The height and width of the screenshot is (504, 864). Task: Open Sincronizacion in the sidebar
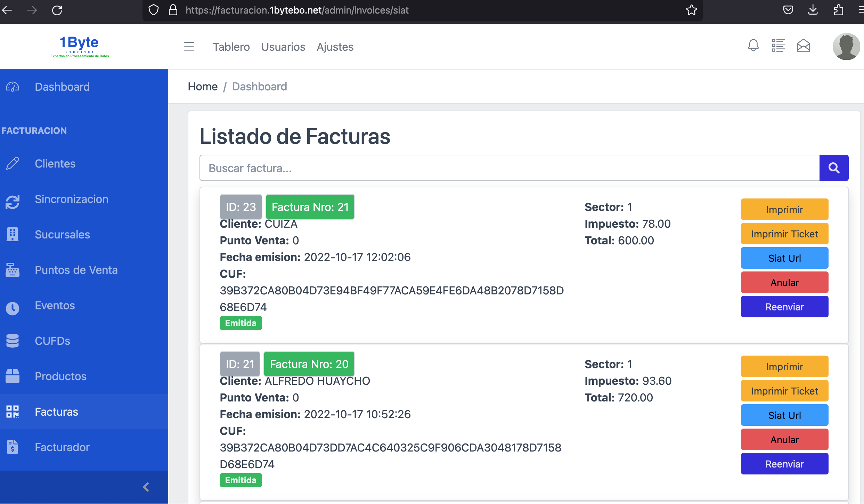tap(71, 199)
